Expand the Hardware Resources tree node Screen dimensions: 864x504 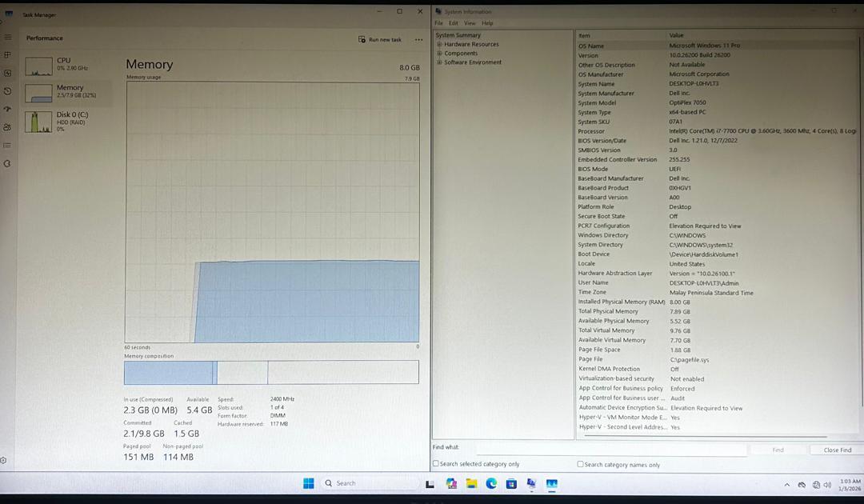[439, 45]
